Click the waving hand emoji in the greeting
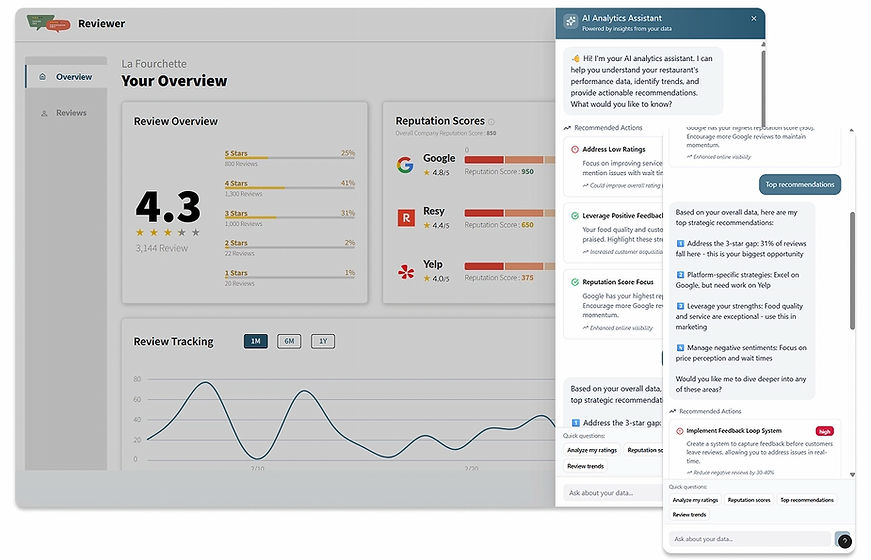Viewport: 871px width, 560px height. (575, 58)
